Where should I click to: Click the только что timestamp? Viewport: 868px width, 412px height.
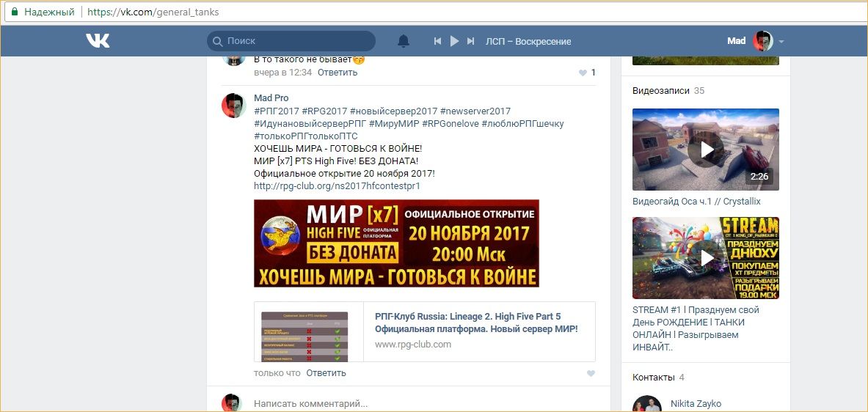click(x=277, y=373)
